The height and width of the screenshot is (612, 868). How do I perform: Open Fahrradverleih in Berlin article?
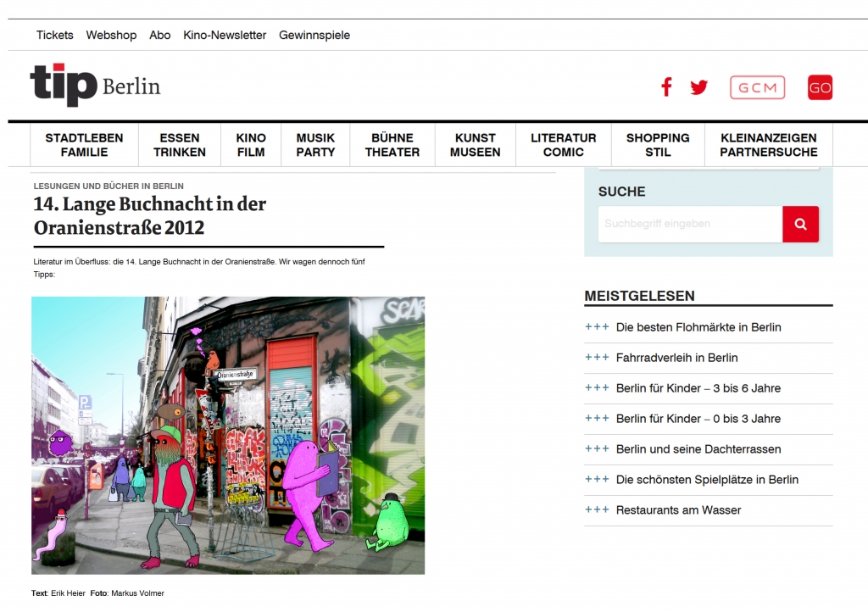coord(676,358)
